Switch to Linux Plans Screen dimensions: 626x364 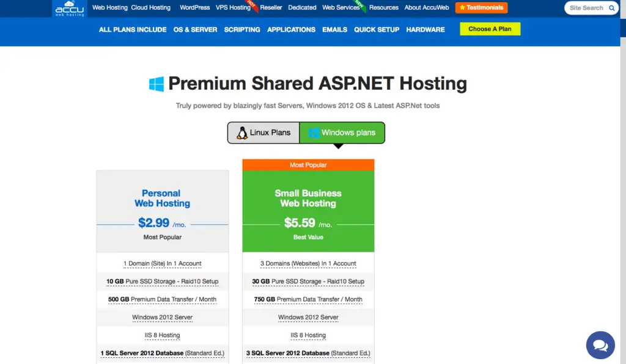[x=263, y=133]
